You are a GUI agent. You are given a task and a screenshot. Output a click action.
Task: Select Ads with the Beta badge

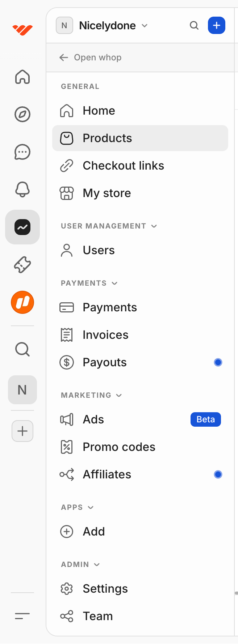(x=93, y=419)
